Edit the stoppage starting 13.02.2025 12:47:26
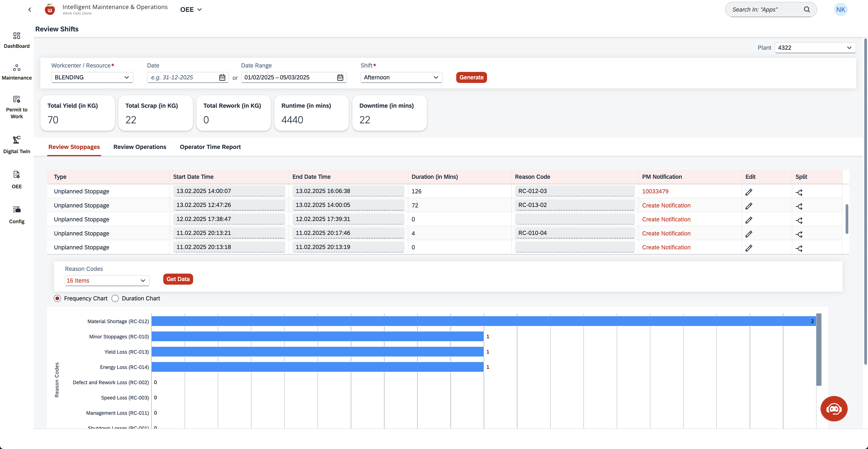868x449 pixels. (x=749, y=206)
